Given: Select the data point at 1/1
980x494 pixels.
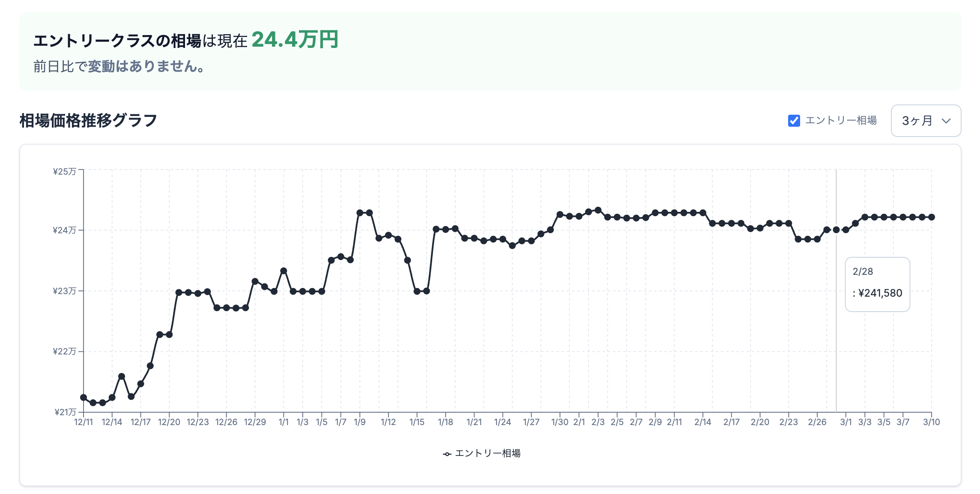Looking at the screenshot, I should (284, 271).
